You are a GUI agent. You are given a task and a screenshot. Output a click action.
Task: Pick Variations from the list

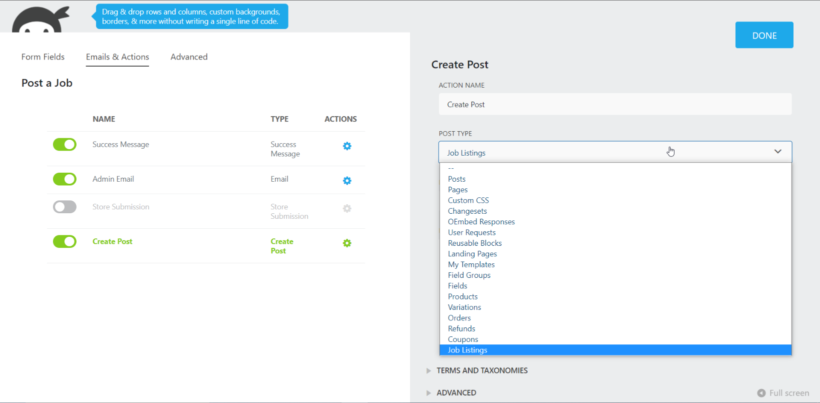[616, 307]
